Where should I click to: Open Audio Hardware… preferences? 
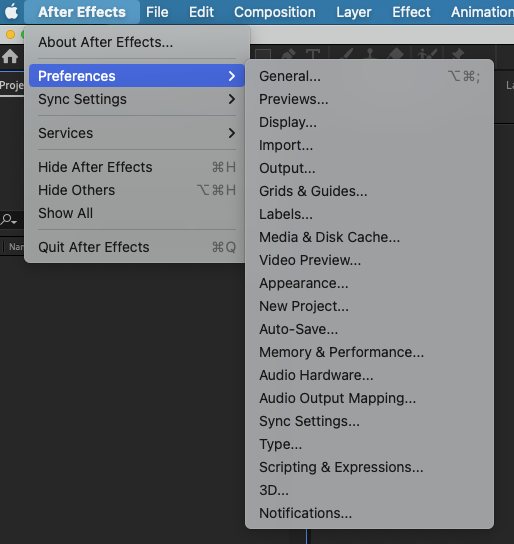(369, 375)
